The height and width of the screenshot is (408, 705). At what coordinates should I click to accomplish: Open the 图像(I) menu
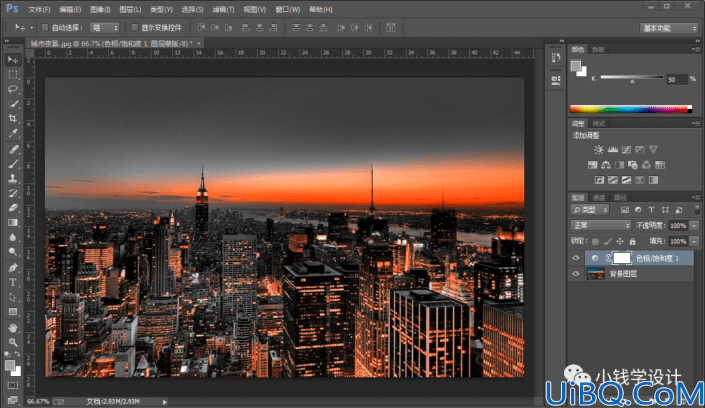100,9
